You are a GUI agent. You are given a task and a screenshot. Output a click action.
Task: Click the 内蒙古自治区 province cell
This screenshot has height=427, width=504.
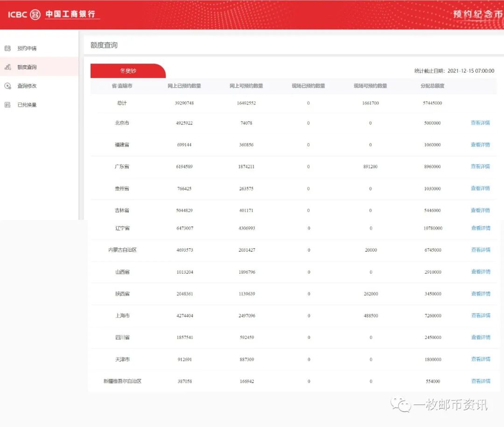click(122, 250)
